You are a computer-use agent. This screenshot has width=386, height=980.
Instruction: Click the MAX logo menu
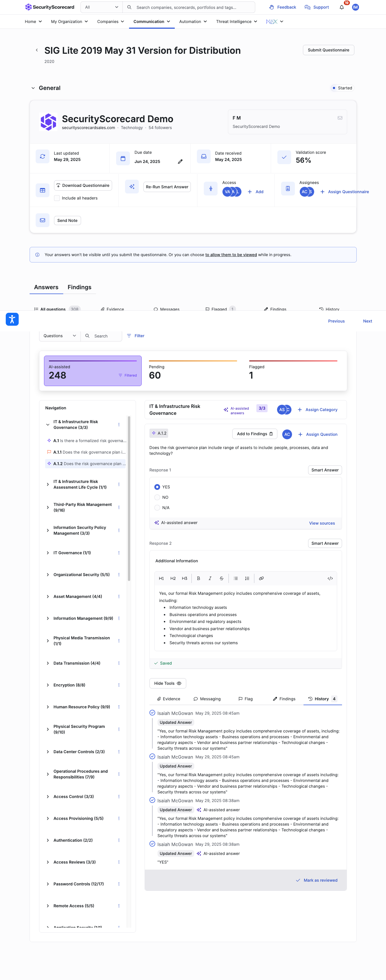pos(274,22)
